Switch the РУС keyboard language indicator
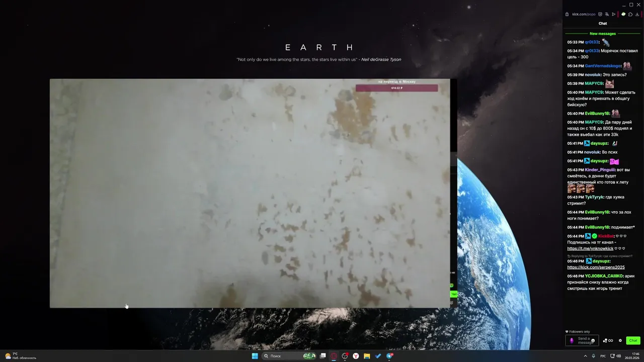The image size is (644, 362). coord(603,356)
